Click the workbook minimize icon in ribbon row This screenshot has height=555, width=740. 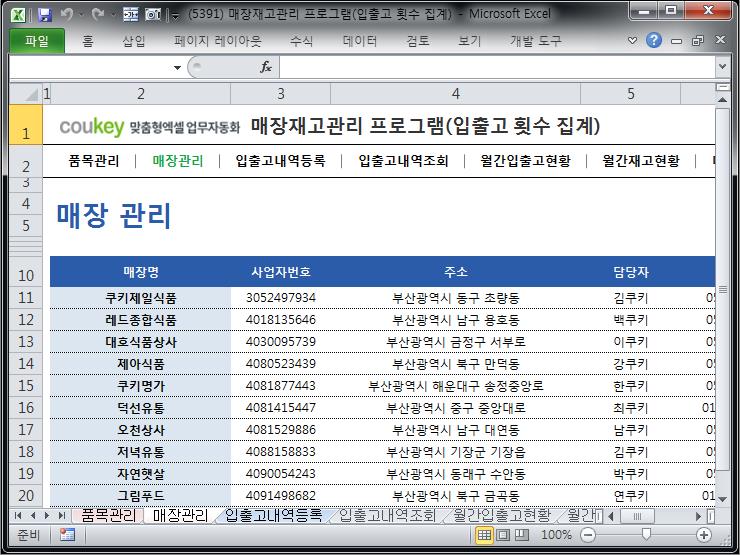point(676,41)
